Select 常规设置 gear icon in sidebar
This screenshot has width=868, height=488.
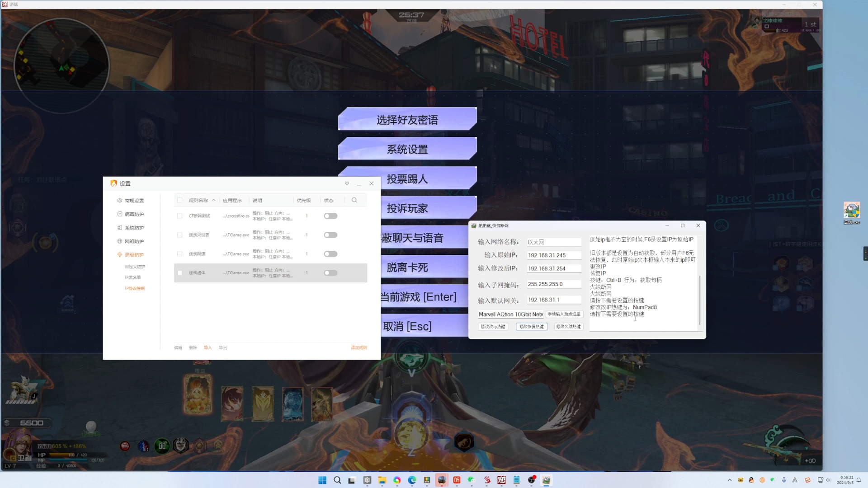(x=120, y=201)
